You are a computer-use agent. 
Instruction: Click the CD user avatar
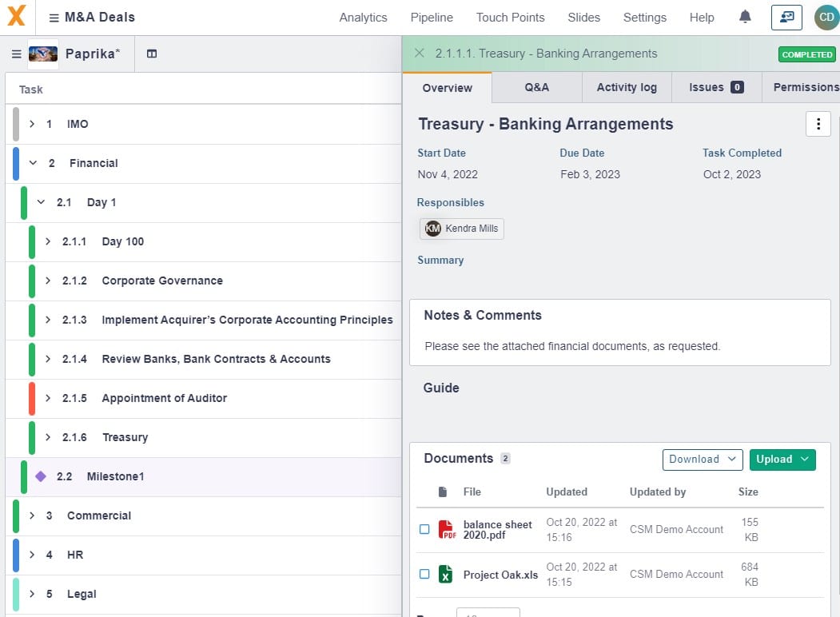click(826, 17)
